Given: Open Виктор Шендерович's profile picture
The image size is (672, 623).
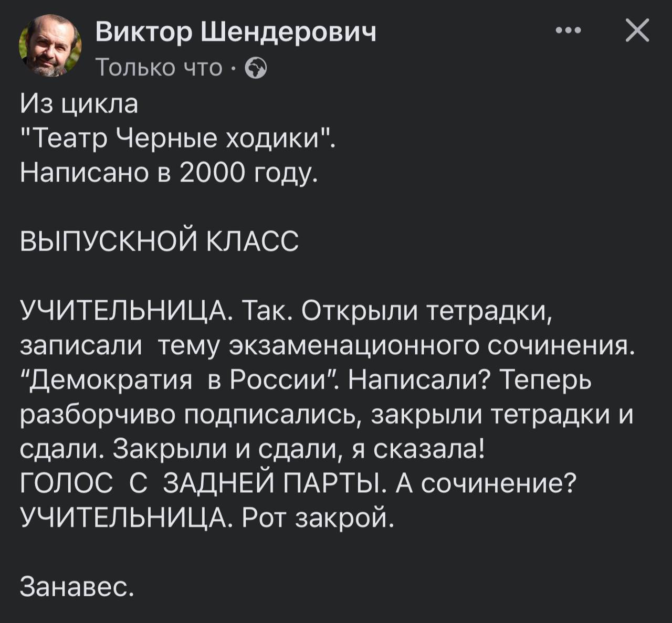Looking at the screenshot, I should click(50, 46).
